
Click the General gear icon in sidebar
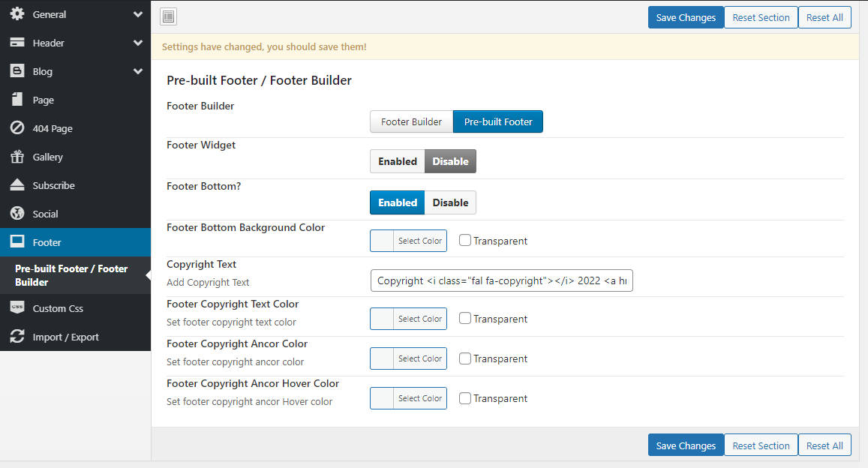pos(17,14)
